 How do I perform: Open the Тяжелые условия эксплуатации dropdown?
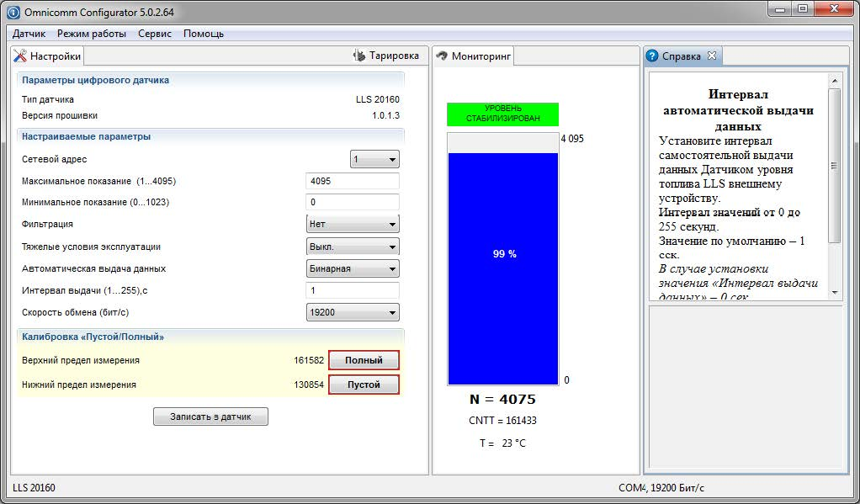[x=353, y=247]
